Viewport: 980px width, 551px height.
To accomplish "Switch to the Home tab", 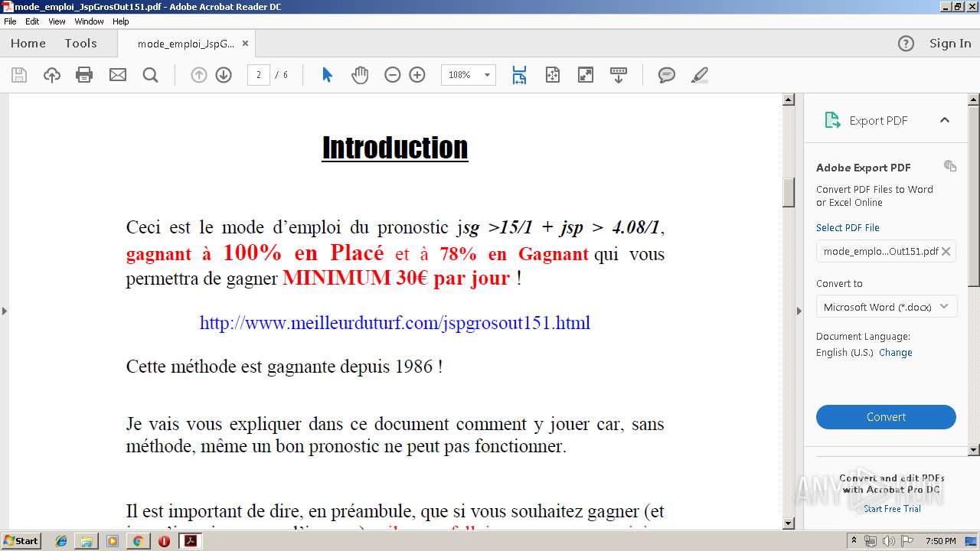I will point(28,44).
